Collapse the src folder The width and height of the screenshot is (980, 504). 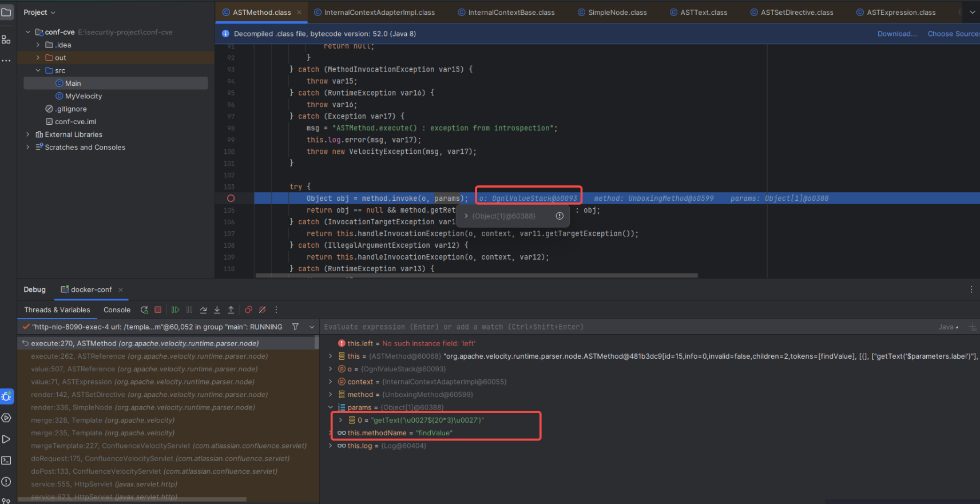pos(38,70)
